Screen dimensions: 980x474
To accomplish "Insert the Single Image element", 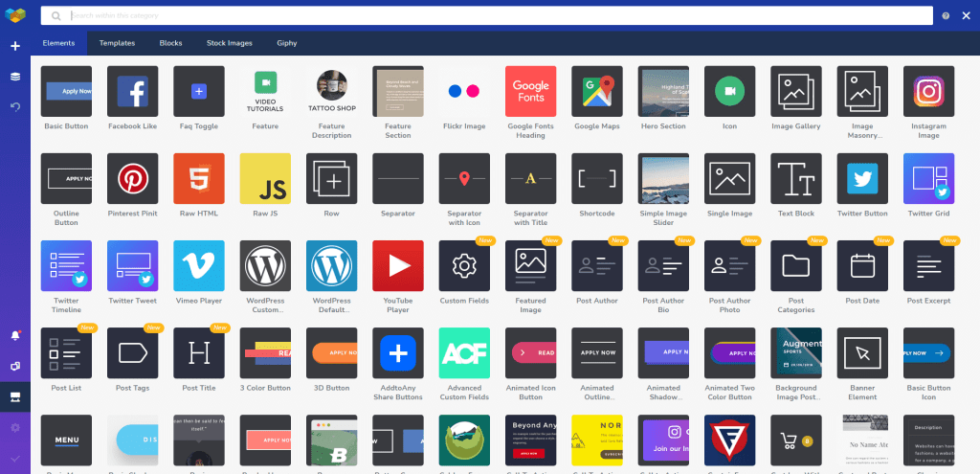I will (x=730, y=179).
